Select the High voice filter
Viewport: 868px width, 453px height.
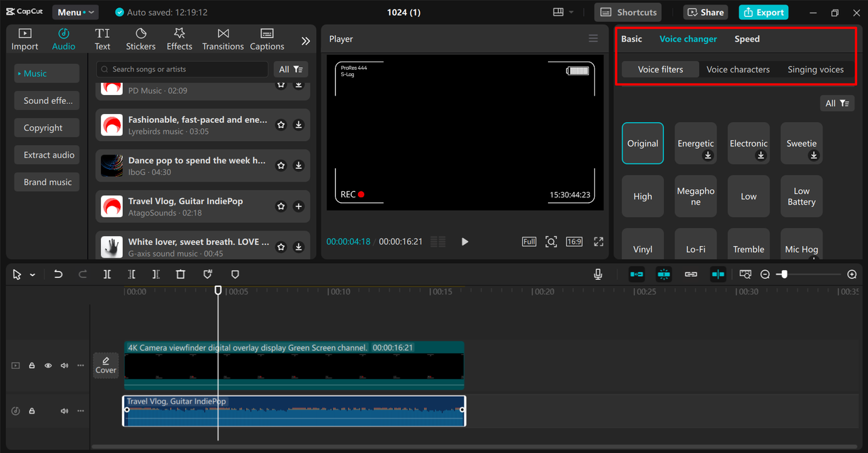click(643, 196)
